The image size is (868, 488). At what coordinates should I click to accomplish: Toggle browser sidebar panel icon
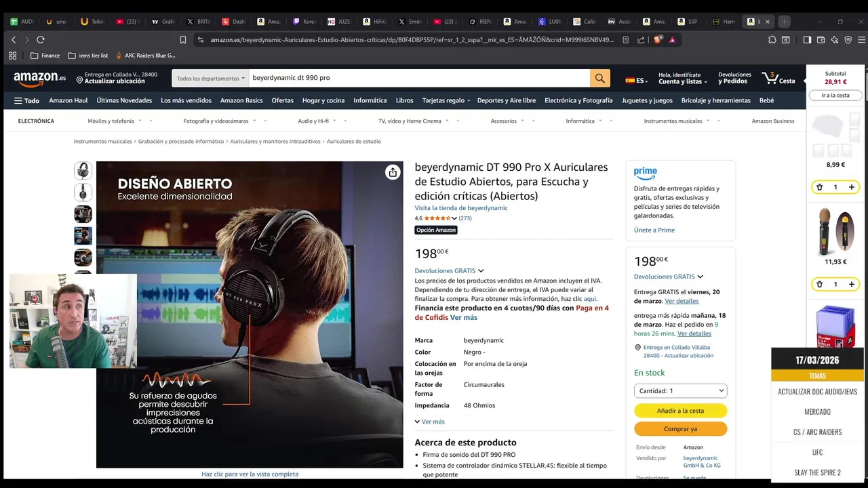807,40
